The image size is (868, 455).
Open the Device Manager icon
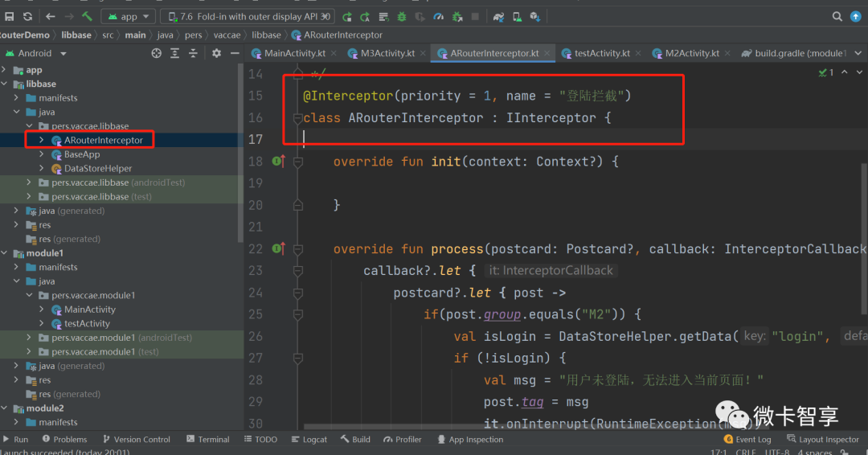[x=517, y=17]
